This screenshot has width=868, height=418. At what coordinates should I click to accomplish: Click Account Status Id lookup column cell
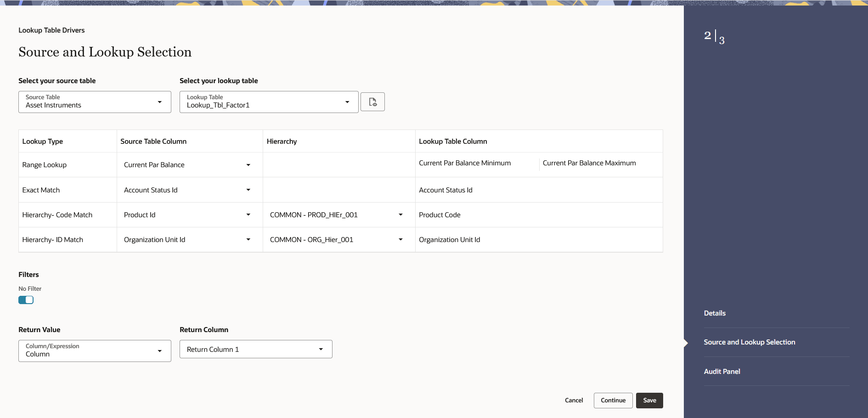(539, 190)
